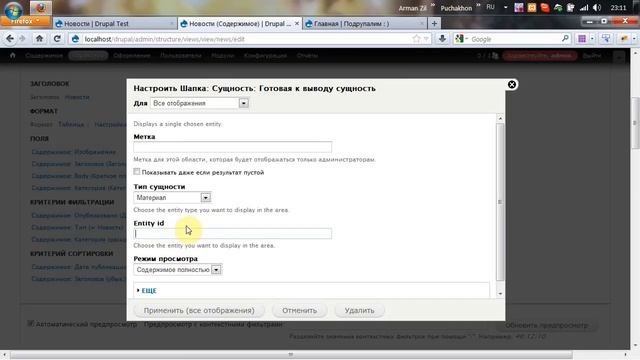Viewport: 640px width, 360px height.
Task: Expand the ЕЩЕ section
Action: pos(149,291)
